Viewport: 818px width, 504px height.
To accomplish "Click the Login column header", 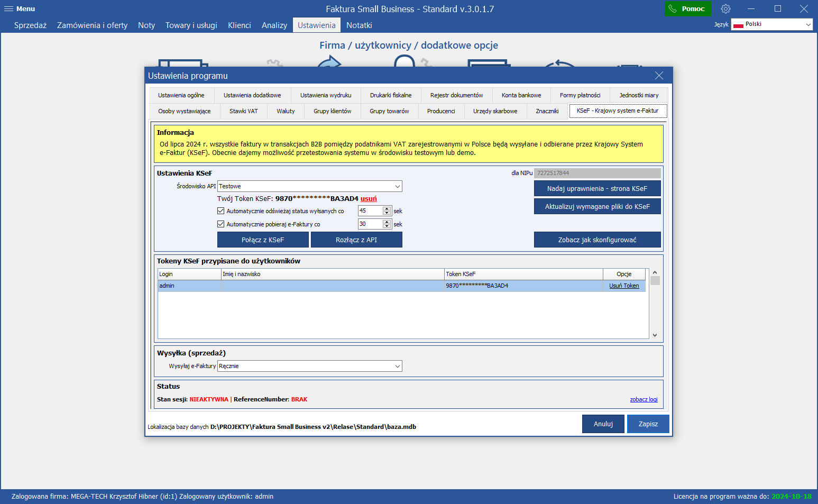I will pos(189,274).
